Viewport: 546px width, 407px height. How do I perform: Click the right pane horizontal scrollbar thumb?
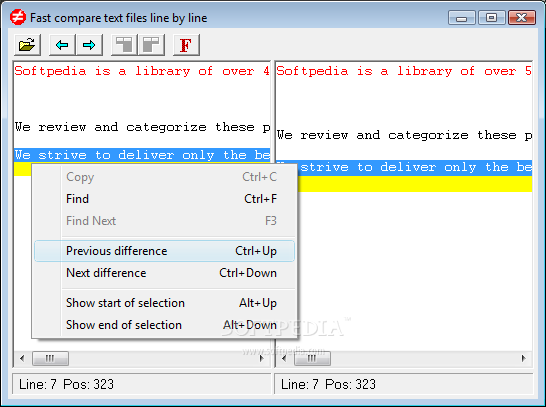pos(312,358)
